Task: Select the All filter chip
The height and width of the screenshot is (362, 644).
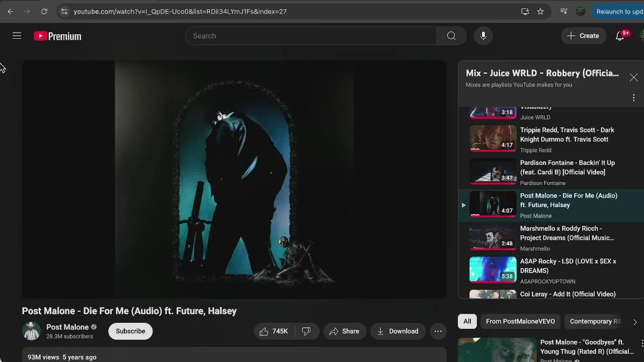Action: coord(467,321)
